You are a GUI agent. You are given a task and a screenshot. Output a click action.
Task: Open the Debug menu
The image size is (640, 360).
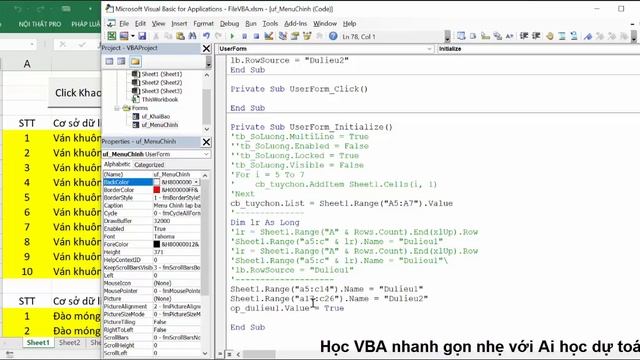[x=229, y=24]
